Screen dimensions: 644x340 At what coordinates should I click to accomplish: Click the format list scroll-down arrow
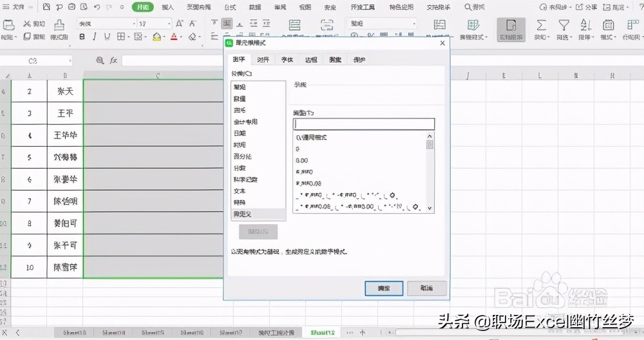click(430, 208)
